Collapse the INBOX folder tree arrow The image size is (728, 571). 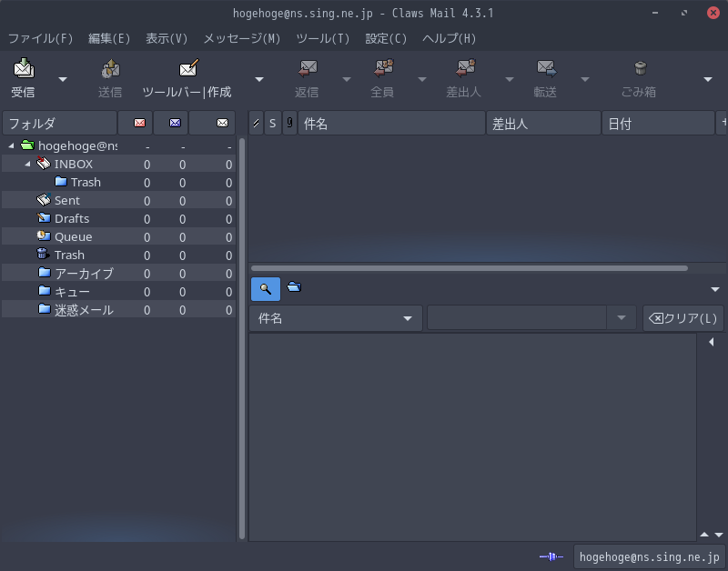28,164
